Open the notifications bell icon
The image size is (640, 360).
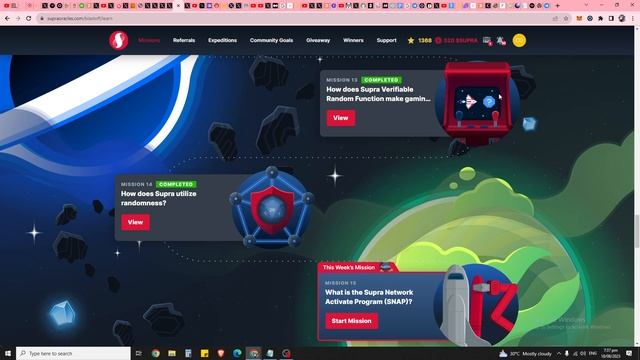pyautogui.click(x=501, y=41)
